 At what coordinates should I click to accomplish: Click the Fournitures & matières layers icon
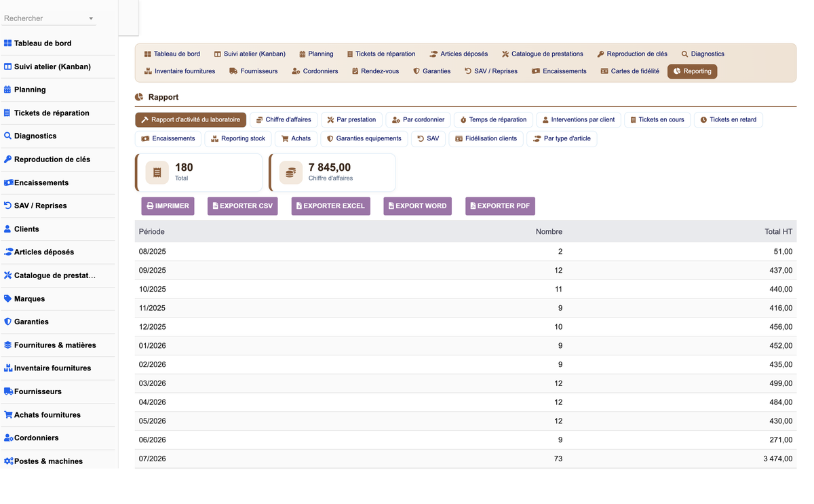pyautogui.click(x=8, y=345)
